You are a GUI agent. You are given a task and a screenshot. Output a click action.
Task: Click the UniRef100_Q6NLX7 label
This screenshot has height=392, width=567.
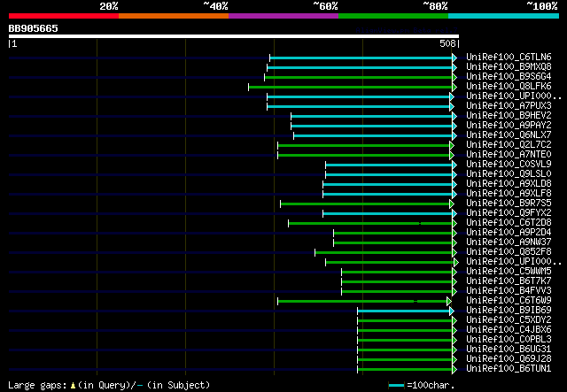click(x=509, y=135)
